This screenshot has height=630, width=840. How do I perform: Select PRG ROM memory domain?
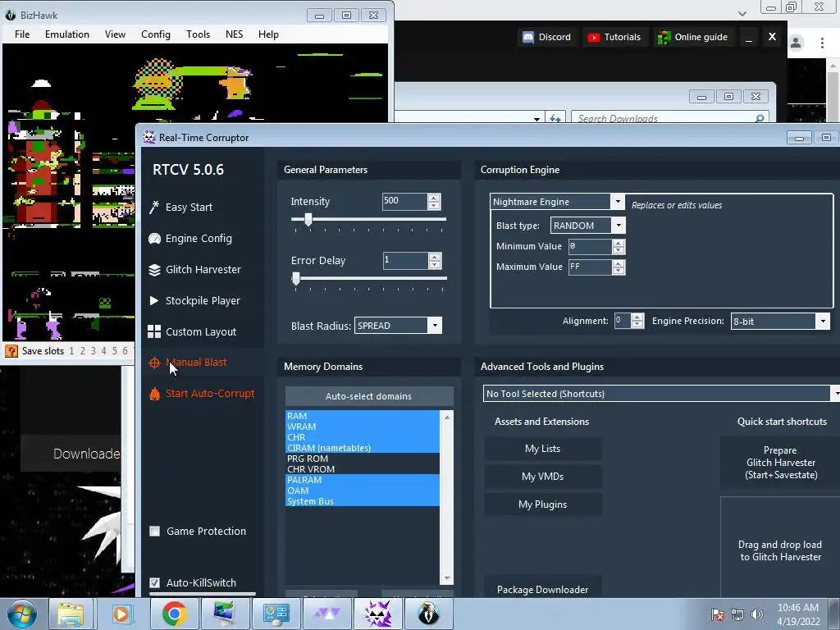point(362,459)
